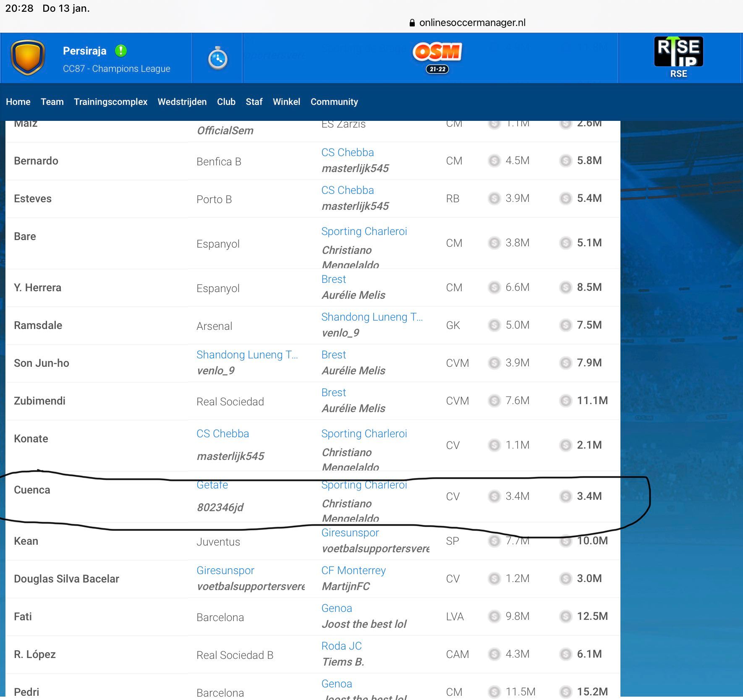Open the Team menu
Screen dimensions: 743x700
click(x=52, y=102)
